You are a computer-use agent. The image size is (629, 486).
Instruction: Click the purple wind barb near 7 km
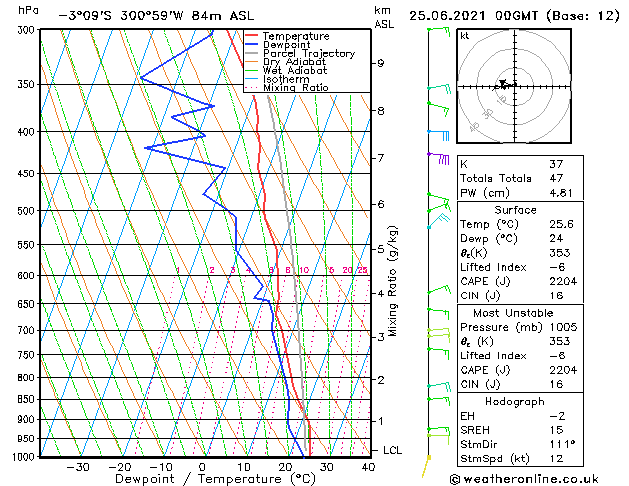pyautogui.click(x=439, y=158)
